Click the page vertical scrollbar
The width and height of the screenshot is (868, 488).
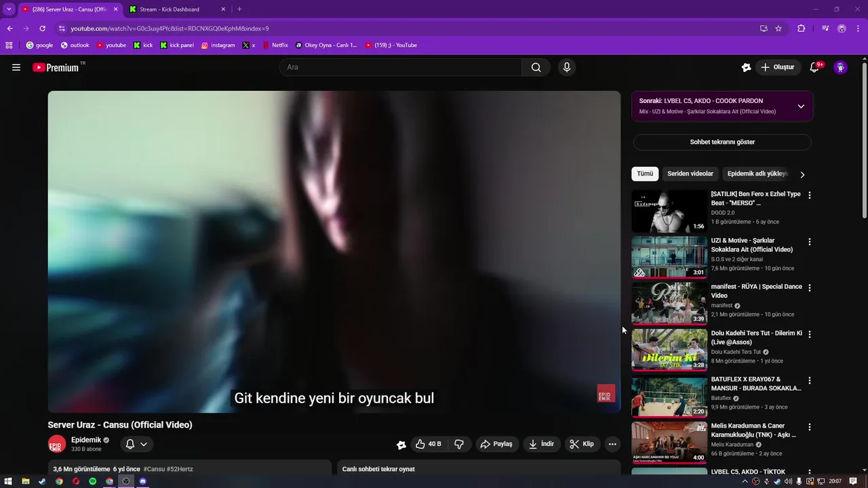(865, 140)
